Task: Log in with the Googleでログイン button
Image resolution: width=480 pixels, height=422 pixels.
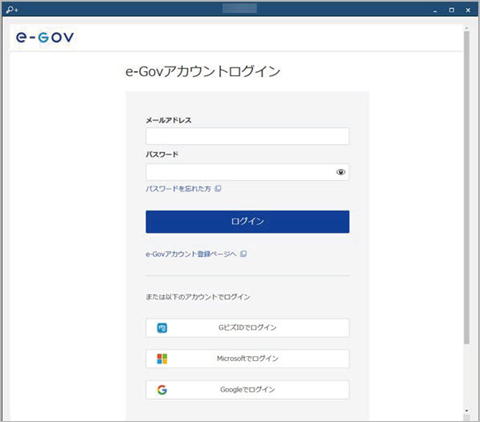Action: (247, 390)
